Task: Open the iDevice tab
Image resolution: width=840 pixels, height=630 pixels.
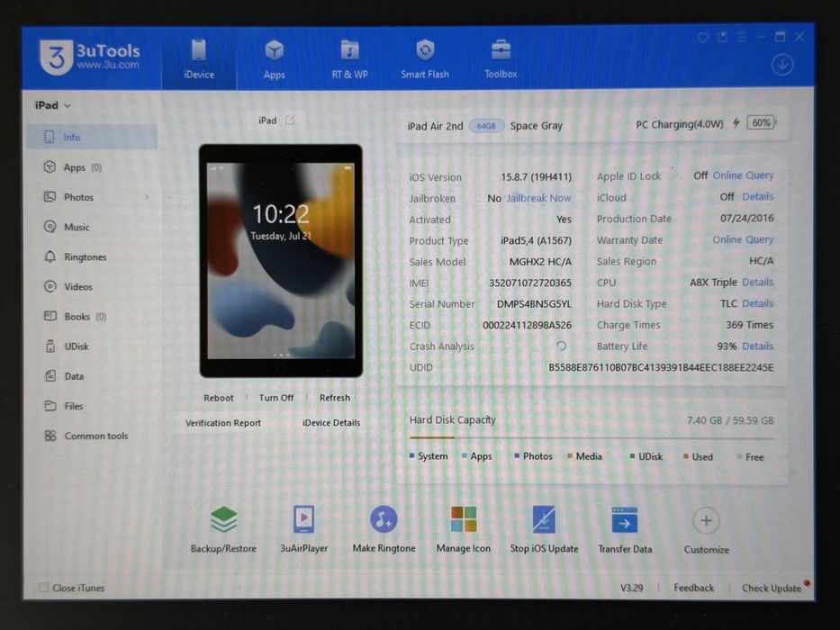Action: 199,58
